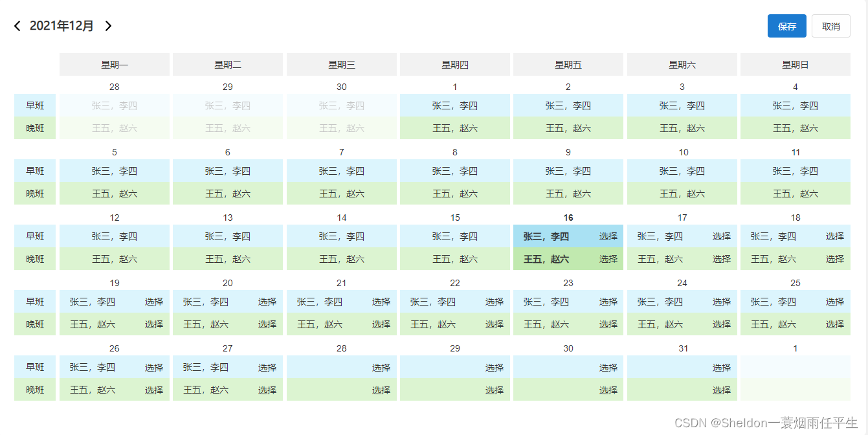Click date number 5 in second week
The width and height of the screenshot is (868, 435).
pyautogui.click(x=115, y=152)
